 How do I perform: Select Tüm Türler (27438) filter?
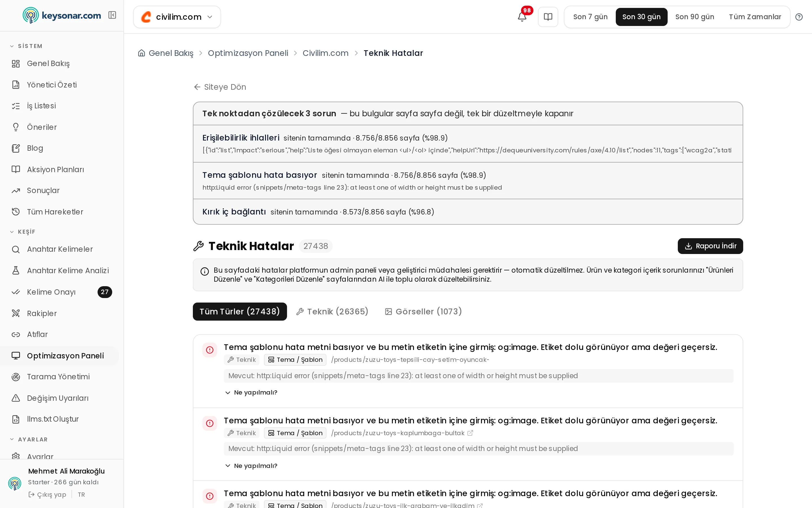tap(240, 312)
